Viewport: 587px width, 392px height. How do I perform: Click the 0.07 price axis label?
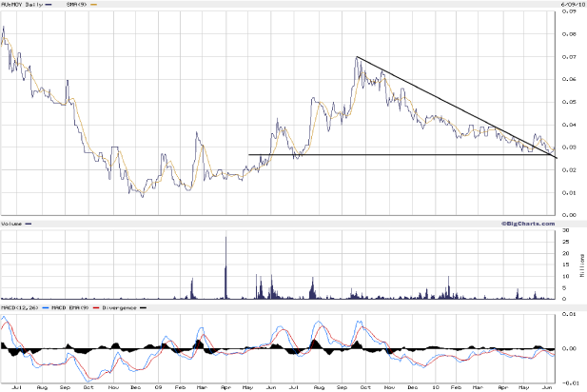coord(571,57)
